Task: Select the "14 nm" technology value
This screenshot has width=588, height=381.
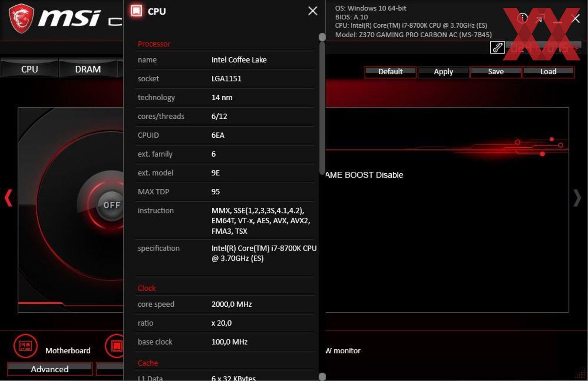Action: coord(222,97)
